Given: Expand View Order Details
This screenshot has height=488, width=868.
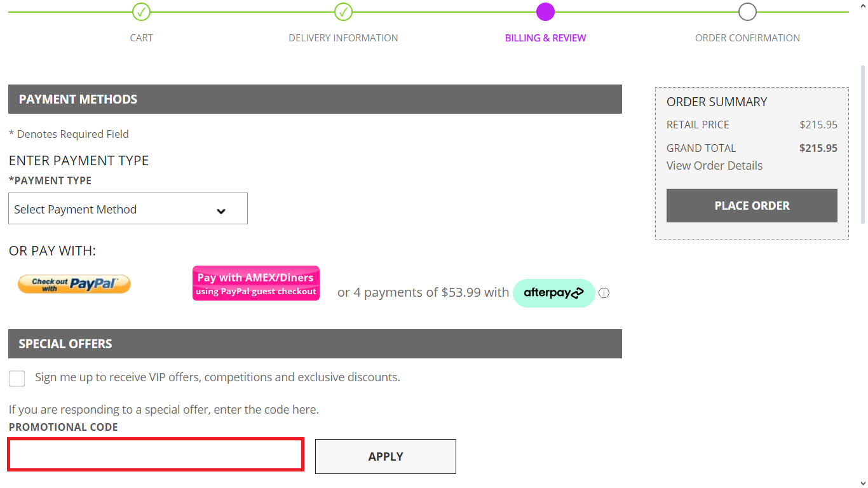Looking at the screenshot, I should click(714, 165).
